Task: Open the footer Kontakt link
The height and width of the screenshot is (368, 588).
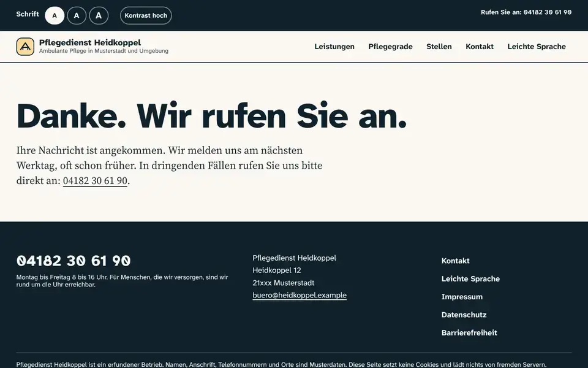Action: 455,261
